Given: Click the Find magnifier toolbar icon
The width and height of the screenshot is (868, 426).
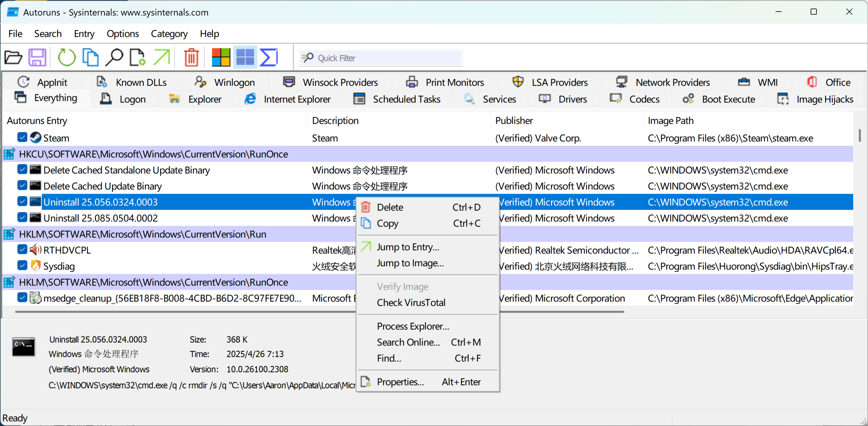Looking at the screenshot, I should coord(114,58).
